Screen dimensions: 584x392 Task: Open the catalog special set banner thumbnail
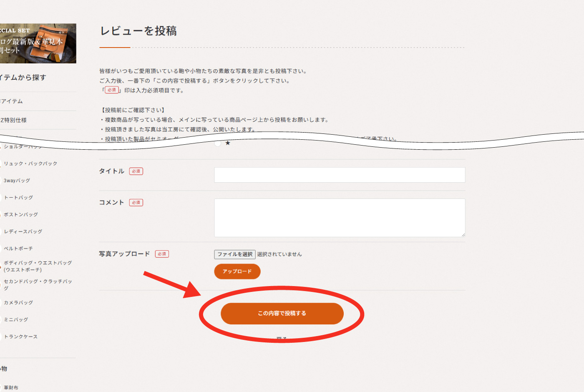(x=38, y=43)
